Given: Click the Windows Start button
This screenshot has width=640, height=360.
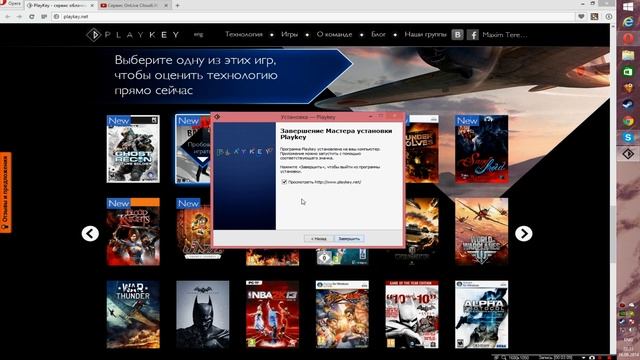Looking at the screenshot, I should (x=628, y=7).
